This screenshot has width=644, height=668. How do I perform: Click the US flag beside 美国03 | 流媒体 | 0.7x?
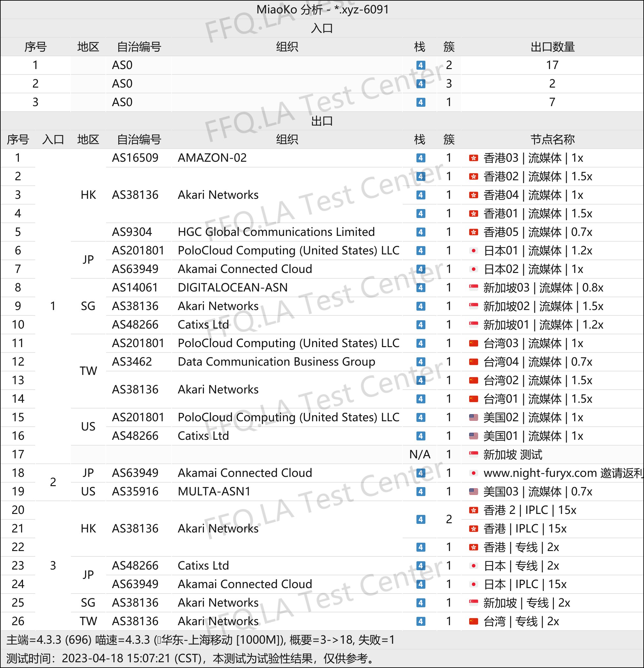473,492
